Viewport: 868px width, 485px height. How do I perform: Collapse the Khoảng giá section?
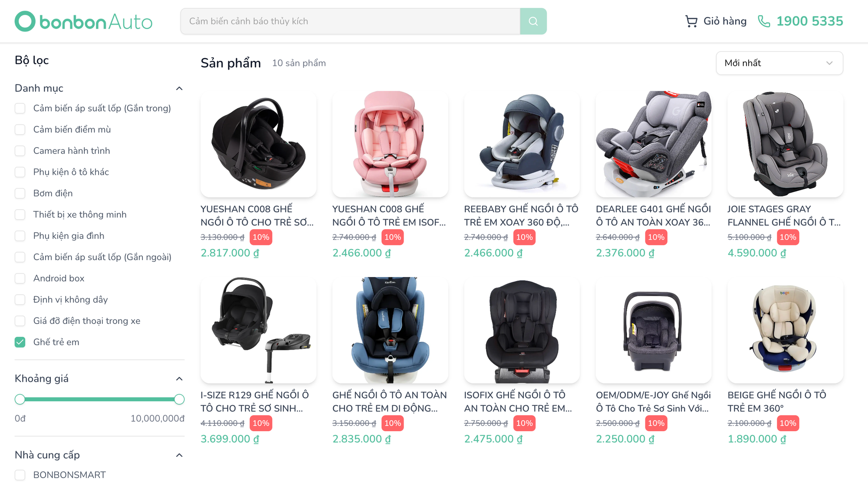(179, 379)
